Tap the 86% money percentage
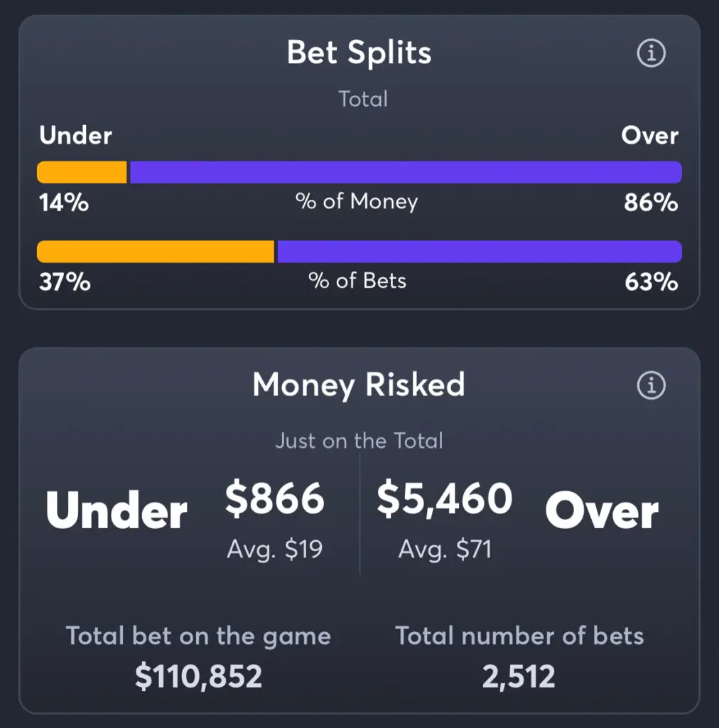 coord(651,203)
